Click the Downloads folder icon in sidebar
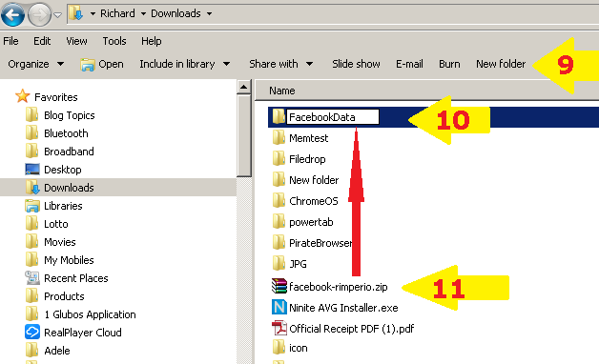Viewport: 599px width, 364px height. coord(32,187)
